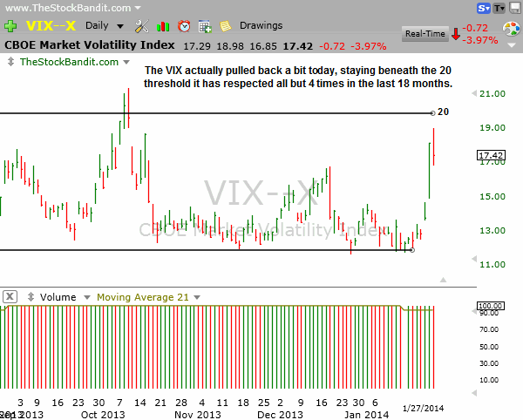Click the T icon in top-right corner
Image resolution: width=523 pixels, height=420 pixels.
coord(499,9)
